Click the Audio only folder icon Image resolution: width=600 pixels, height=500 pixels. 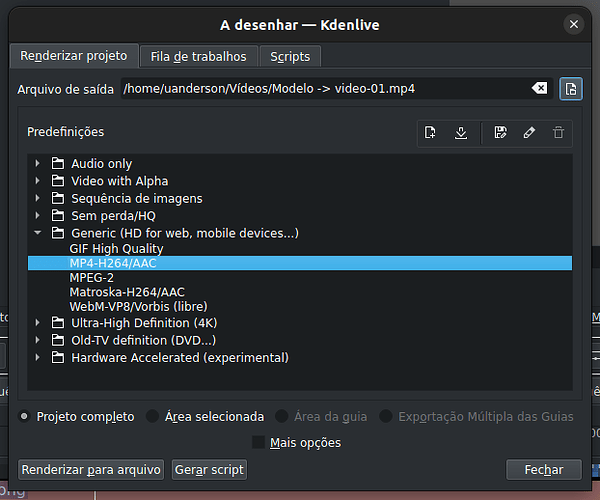pyautogui.click(x=58, y=163)
